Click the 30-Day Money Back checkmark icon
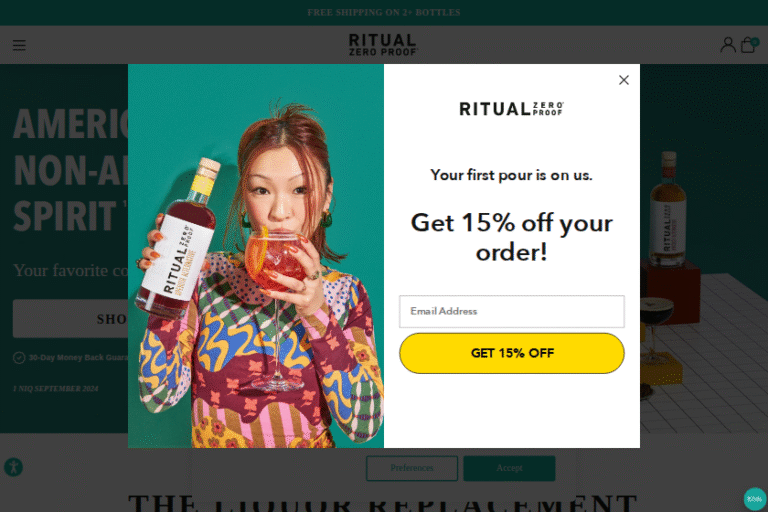Image resolution: width=768 pixels, height=512 pixels. click(19, 358)
